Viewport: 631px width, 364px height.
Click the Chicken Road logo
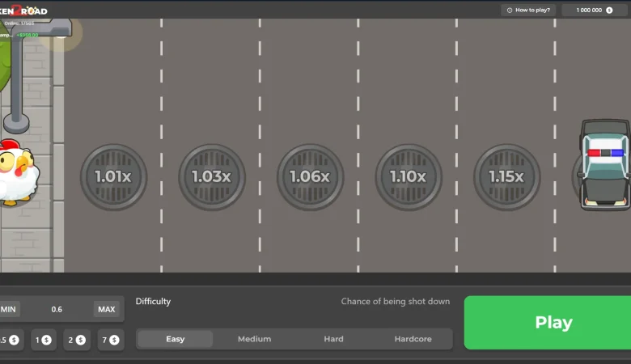(x=24, y=11)
